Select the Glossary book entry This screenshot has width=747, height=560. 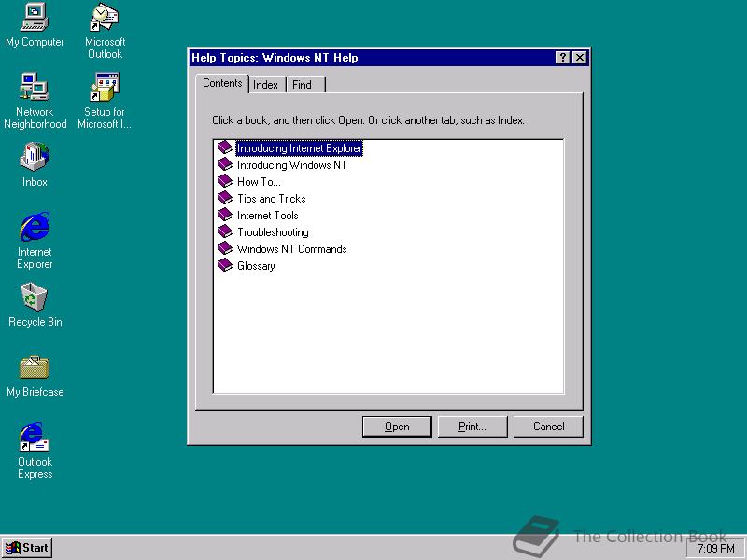(256, 266)
